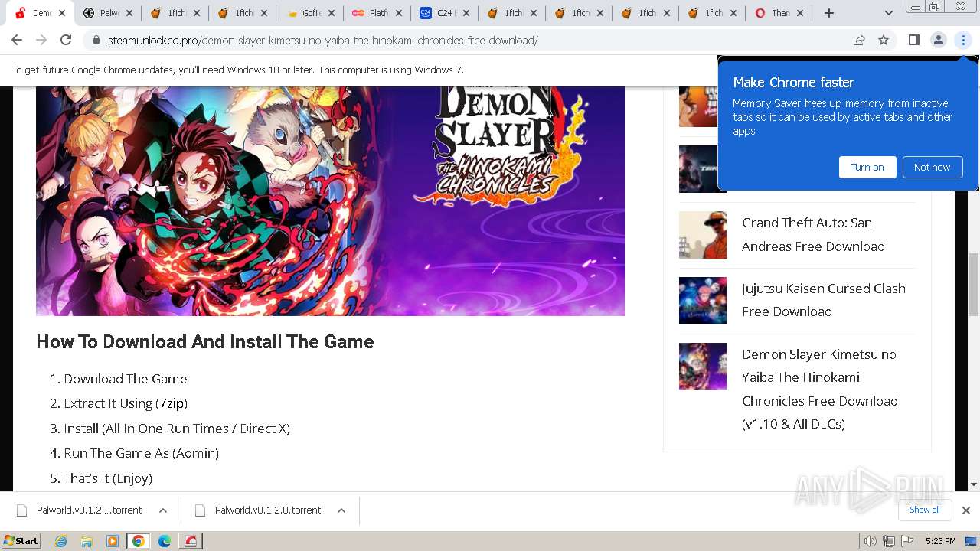
Task: Click Chrome icon in taskbar
Action: [x=139, y=541]
